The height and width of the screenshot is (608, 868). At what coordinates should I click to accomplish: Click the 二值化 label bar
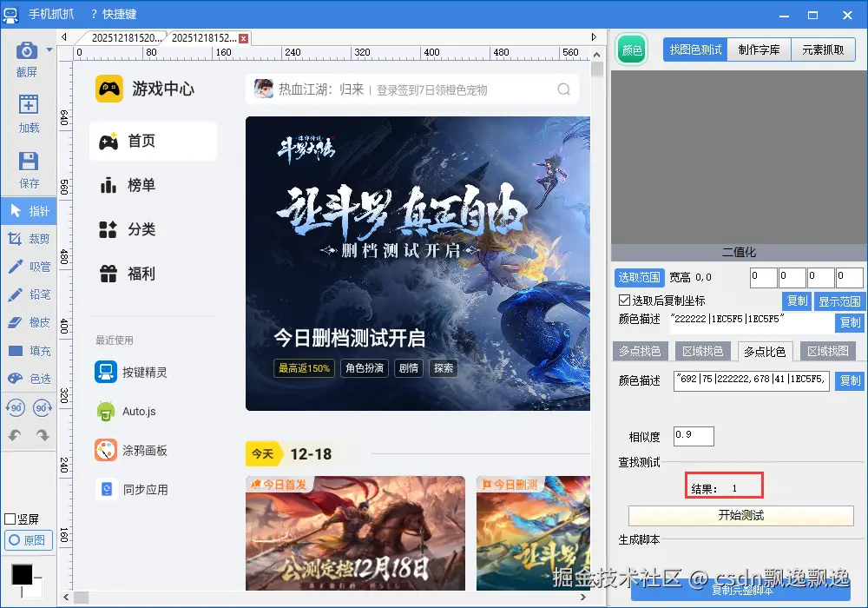coord(739,253)
